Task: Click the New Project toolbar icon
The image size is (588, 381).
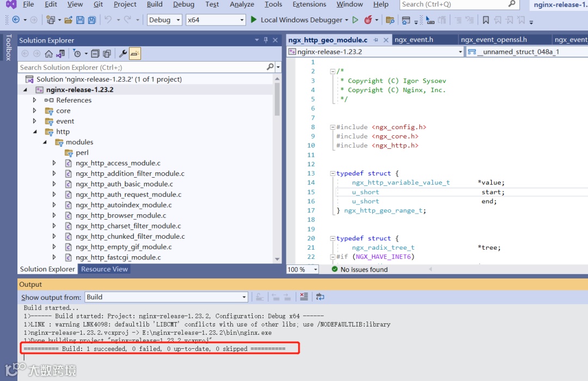Action: 50,20
